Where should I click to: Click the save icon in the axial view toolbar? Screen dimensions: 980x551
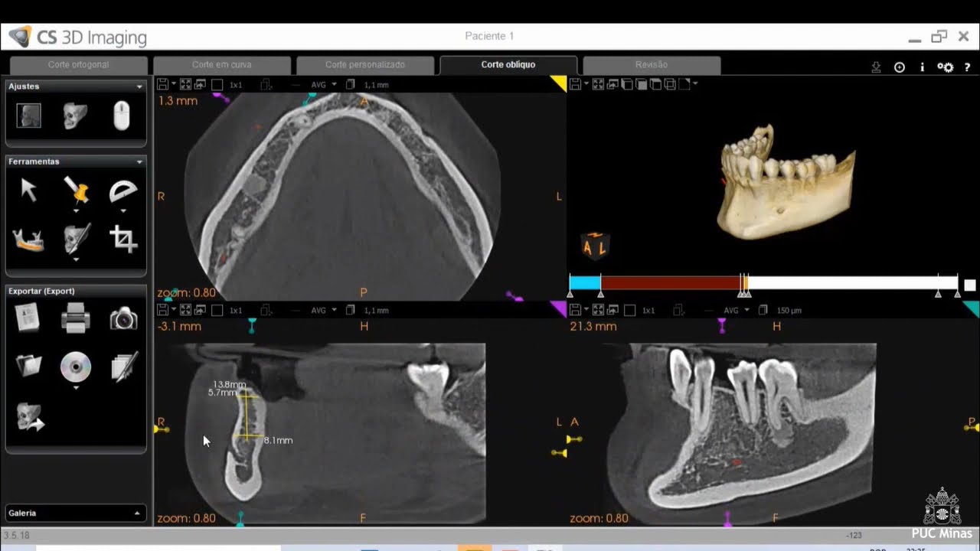[162, 84]
